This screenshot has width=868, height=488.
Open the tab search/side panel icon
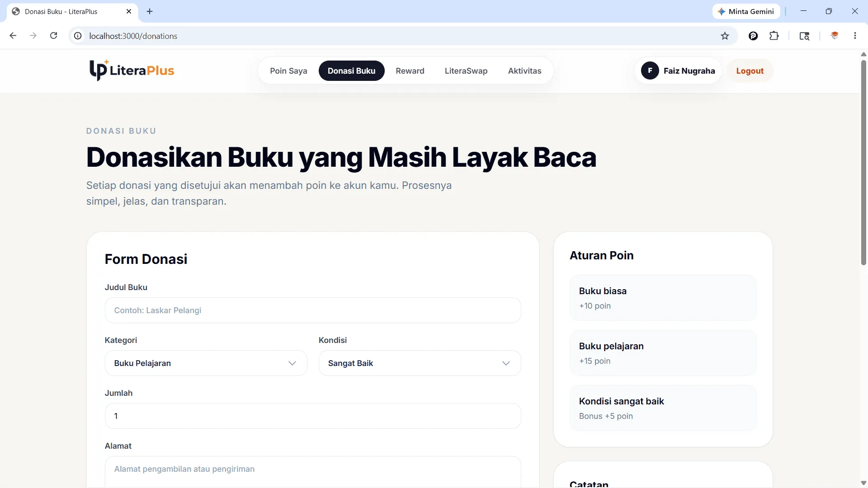click(804, 36)
